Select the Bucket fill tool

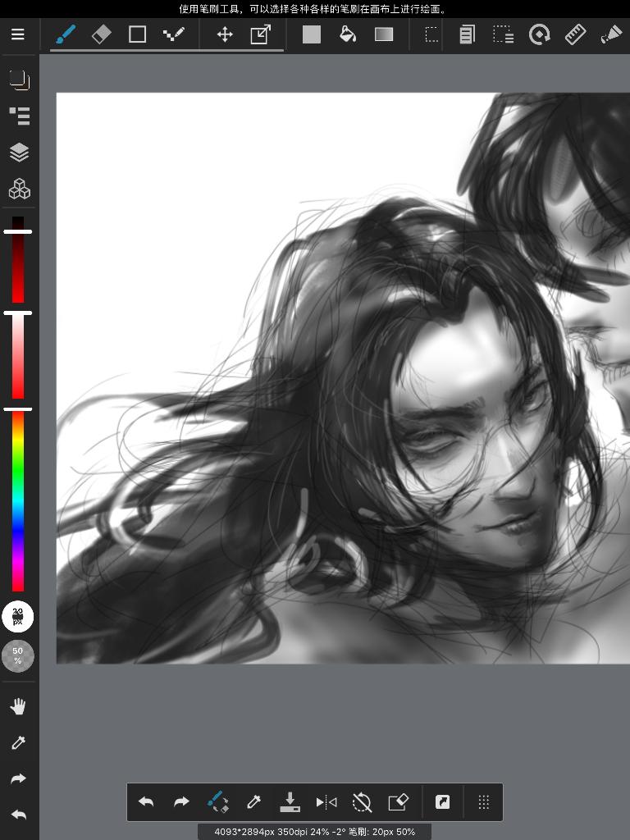pos(348,34)
